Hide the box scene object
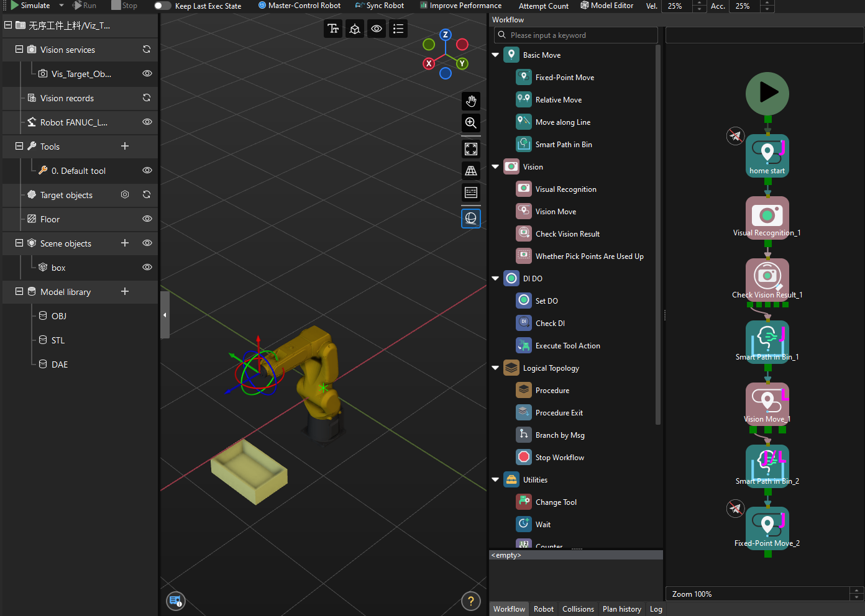The image size is (865, 616). coord(147,268)
